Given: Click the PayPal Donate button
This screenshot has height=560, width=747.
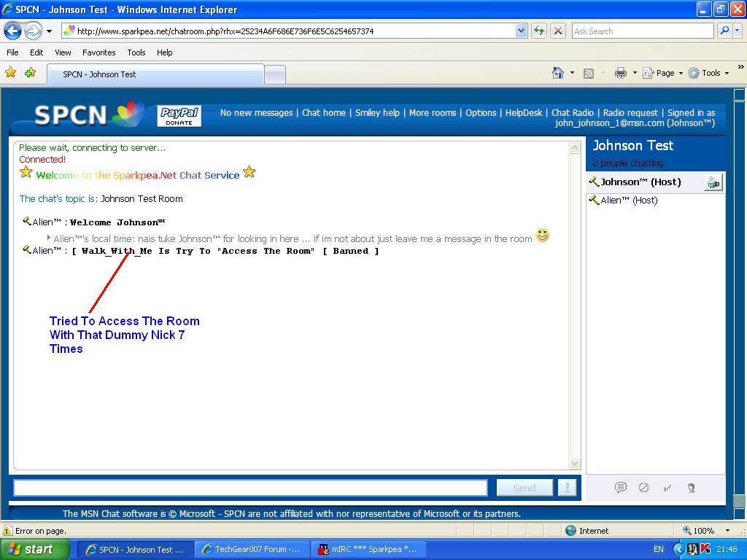Looking at the screenshot, I should click(179, 116).
